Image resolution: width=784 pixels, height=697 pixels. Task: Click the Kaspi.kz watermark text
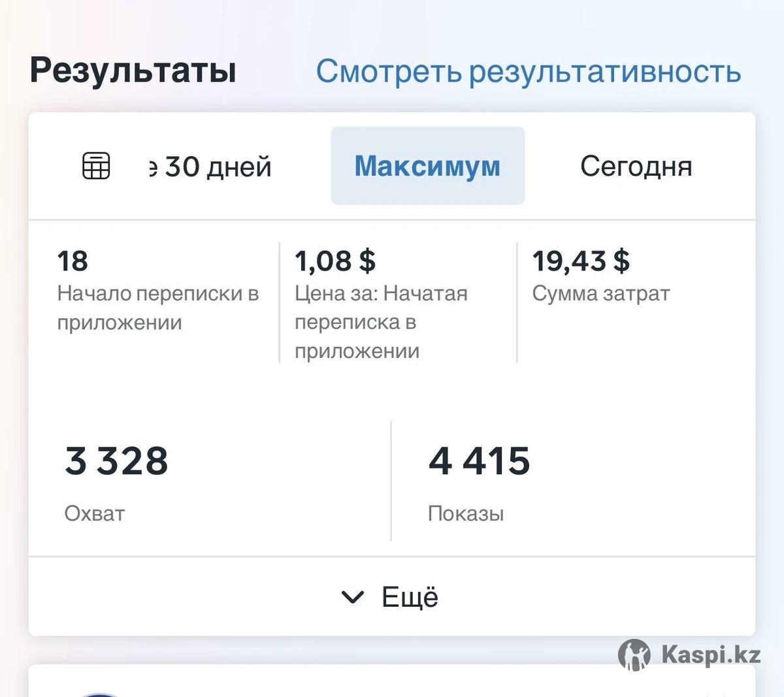click(711, 654)
